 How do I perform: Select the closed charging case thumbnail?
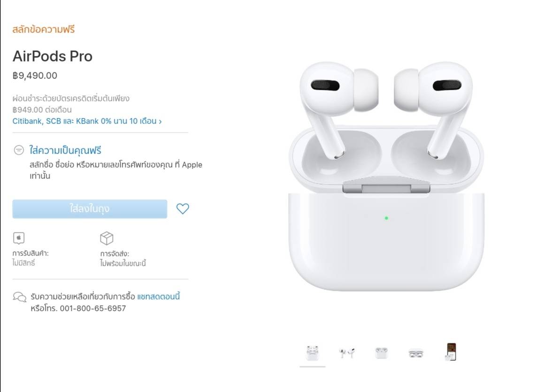[x=381, y=353]
